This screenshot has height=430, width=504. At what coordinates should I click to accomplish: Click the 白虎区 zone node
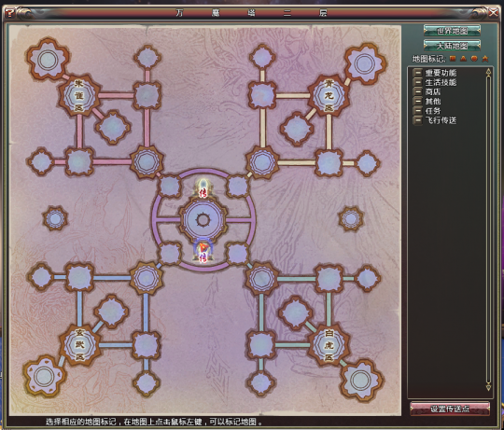tap(329, 345)
